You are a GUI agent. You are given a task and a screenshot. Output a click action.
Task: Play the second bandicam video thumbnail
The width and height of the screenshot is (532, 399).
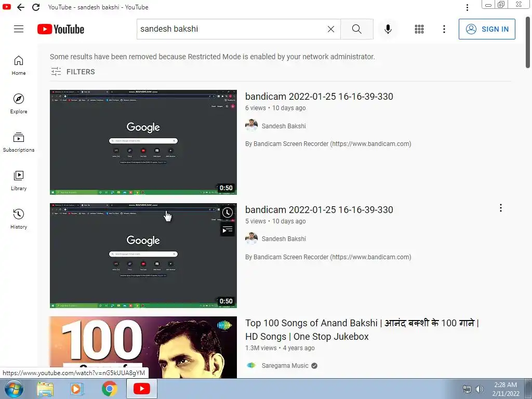[x=143, y=256]
